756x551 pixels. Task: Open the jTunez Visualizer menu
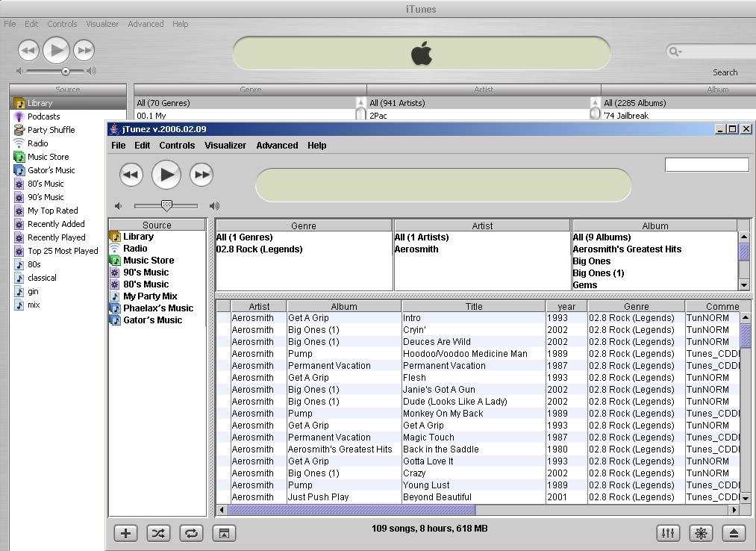225,146
